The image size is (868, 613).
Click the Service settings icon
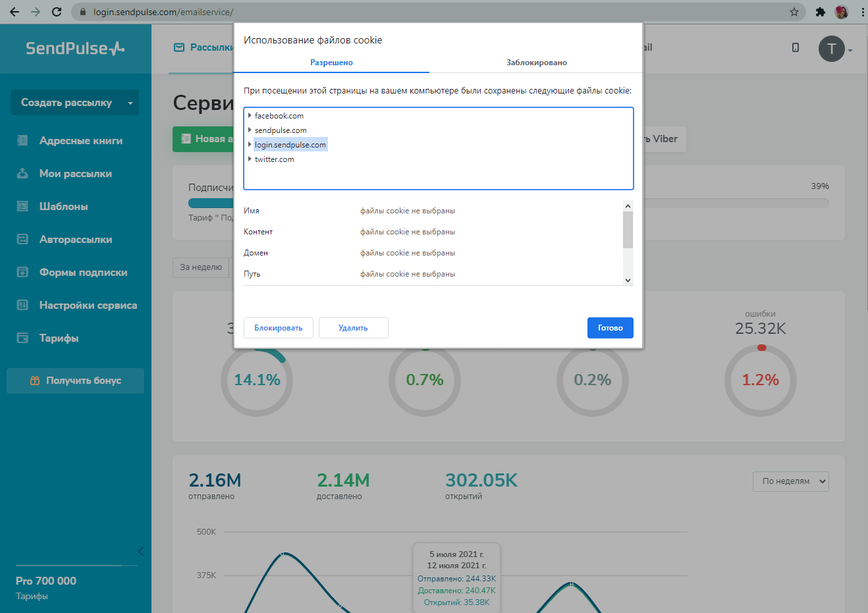22,305
